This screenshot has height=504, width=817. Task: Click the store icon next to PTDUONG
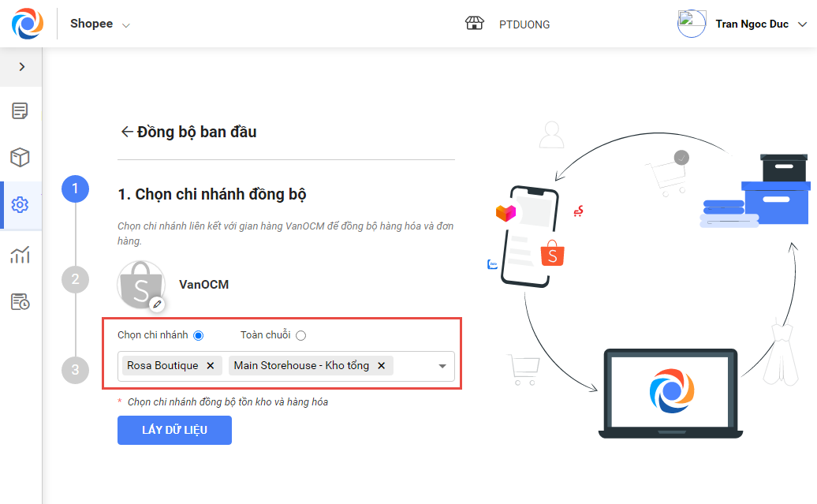click(x=474, y=24)
